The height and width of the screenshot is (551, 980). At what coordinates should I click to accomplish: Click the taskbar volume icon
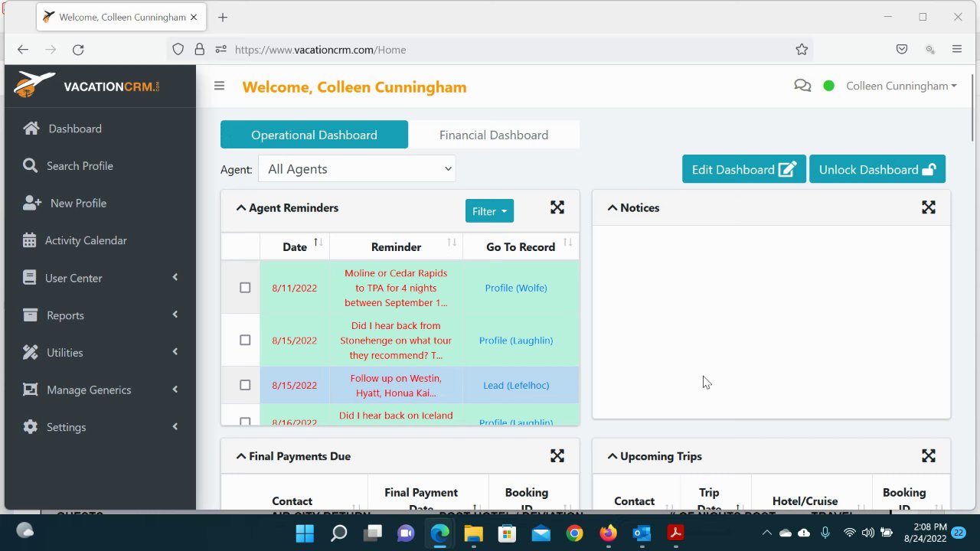[867, 533]
